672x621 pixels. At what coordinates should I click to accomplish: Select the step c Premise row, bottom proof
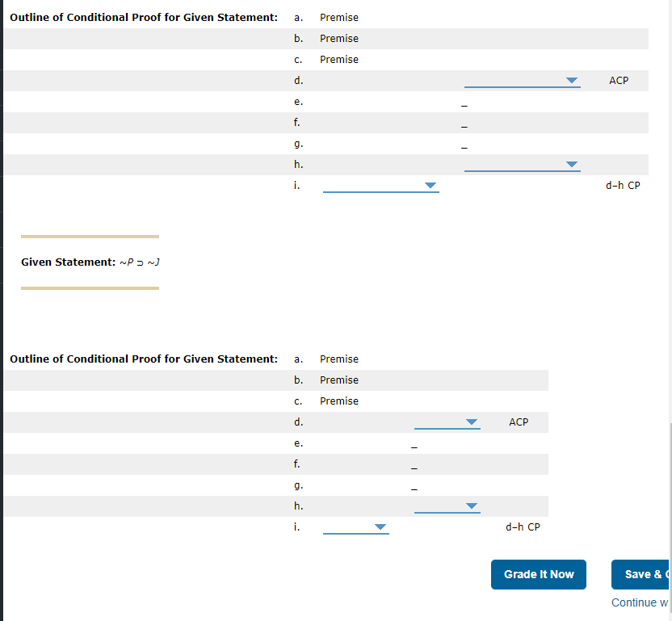[x=338, y=401]
